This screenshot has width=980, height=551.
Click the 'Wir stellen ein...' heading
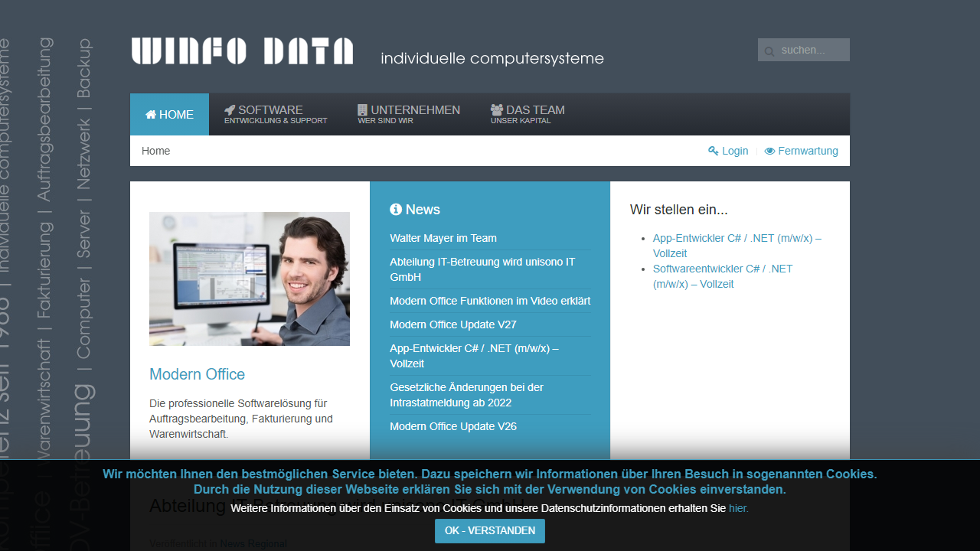tap(679, 210)
